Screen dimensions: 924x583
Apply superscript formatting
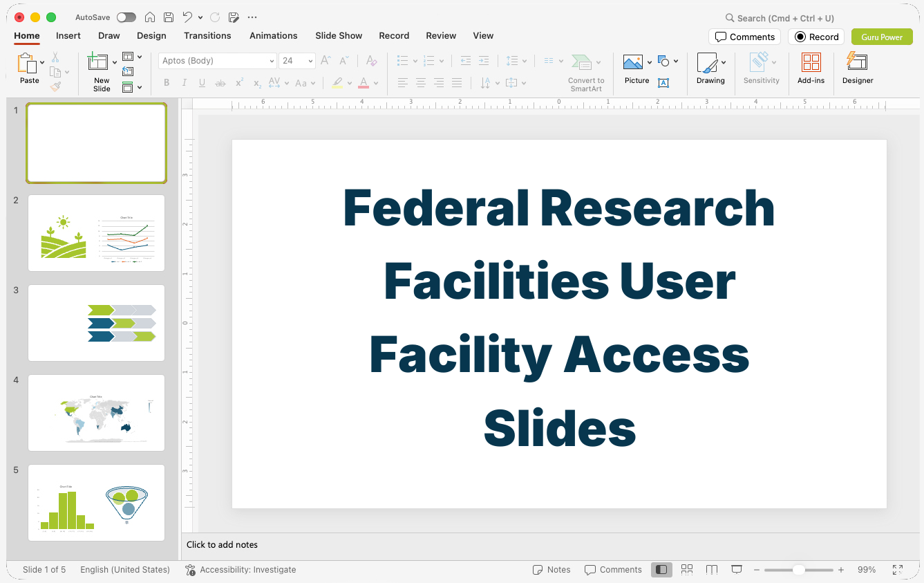tap(239, 83)
